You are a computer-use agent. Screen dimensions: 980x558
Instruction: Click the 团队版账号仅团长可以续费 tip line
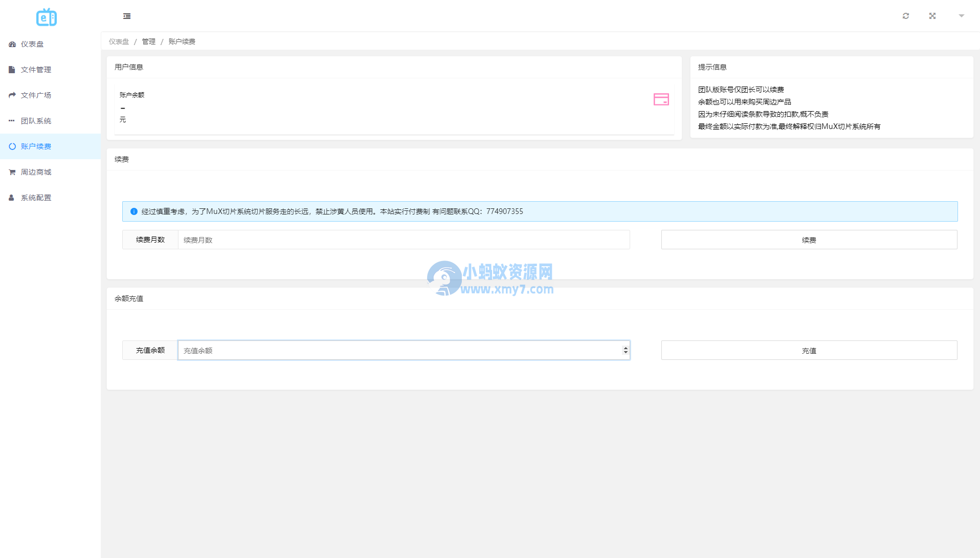tap(741, 90)
